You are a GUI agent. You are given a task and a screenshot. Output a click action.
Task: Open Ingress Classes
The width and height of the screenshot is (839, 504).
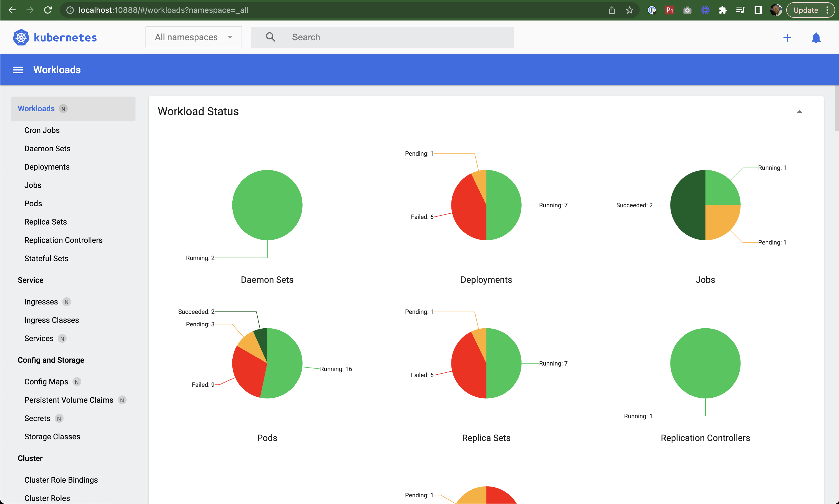pyautogui.click(x=52, y=320)
